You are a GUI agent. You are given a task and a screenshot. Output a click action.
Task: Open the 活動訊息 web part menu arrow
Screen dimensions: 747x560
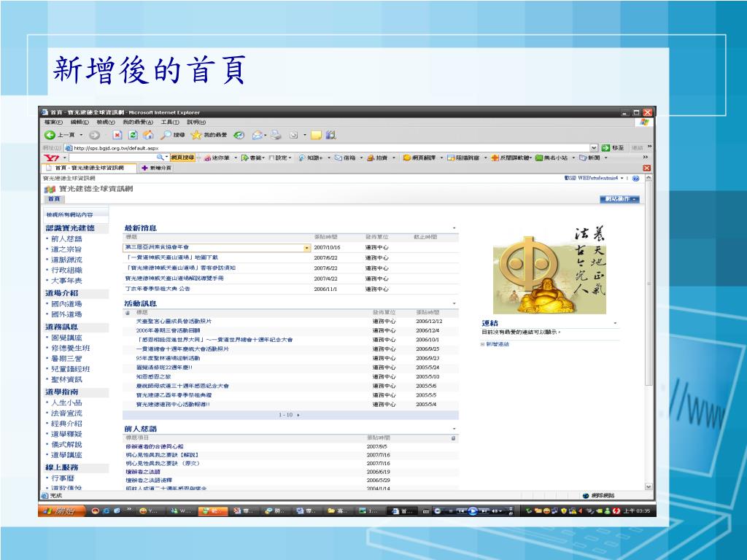pos(454,304)
